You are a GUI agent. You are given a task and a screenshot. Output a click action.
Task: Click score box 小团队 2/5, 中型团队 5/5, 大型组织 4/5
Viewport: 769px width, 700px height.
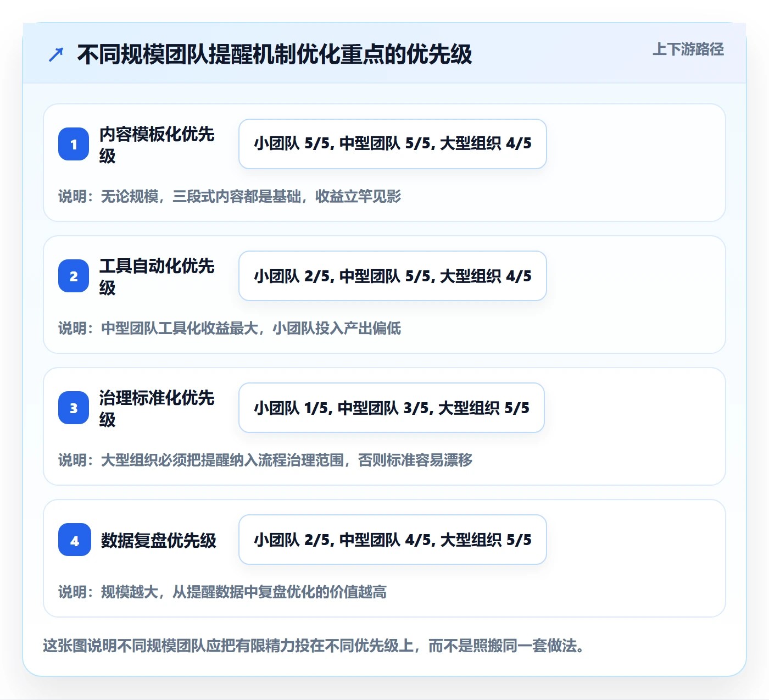tap(393, 276)
